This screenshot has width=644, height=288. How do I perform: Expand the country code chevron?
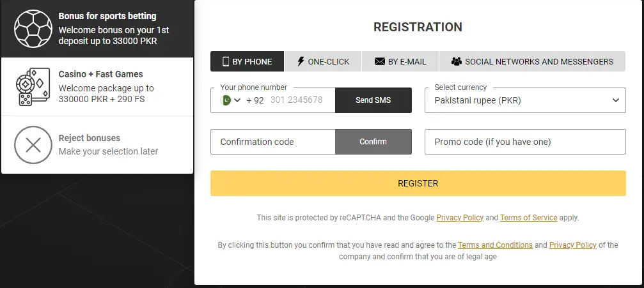[x=237, y=100]
